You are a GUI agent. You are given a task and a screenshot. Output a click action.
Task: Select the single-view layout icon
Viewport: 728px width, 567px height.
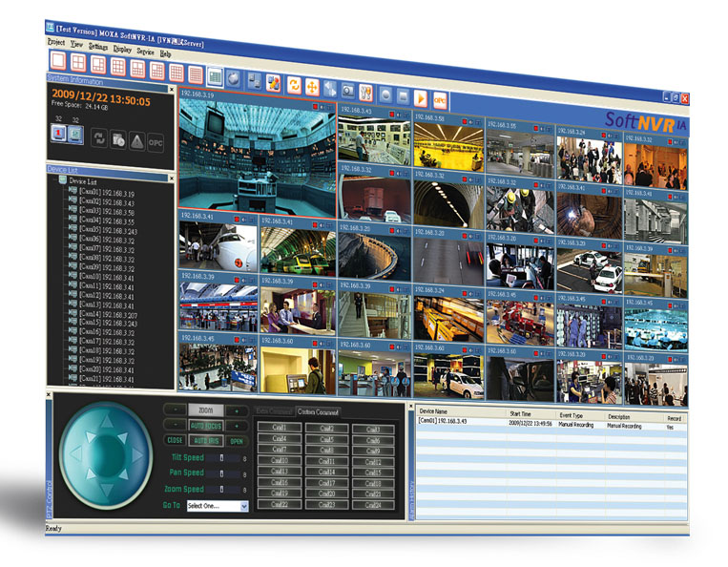(58, 61)
